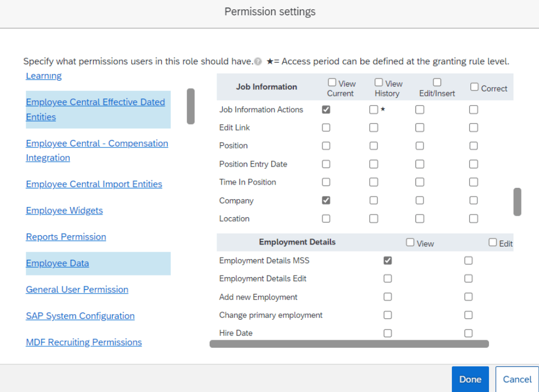Tick Correct checkbox for Location row
Image resolution: width=539 pixels, height=392 pixels.
[474, 219]
